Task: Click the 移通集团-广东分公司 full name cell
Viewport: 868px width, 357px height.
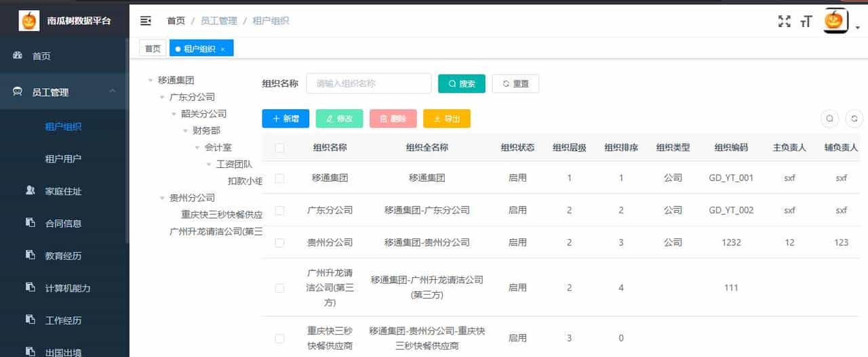Action: [x=427, y=210]
